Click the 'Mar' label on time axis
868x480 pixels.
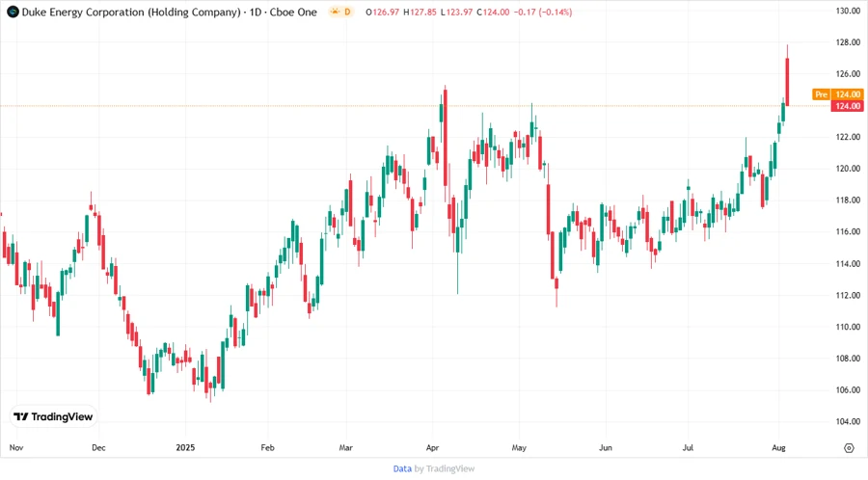click(346, 447)
